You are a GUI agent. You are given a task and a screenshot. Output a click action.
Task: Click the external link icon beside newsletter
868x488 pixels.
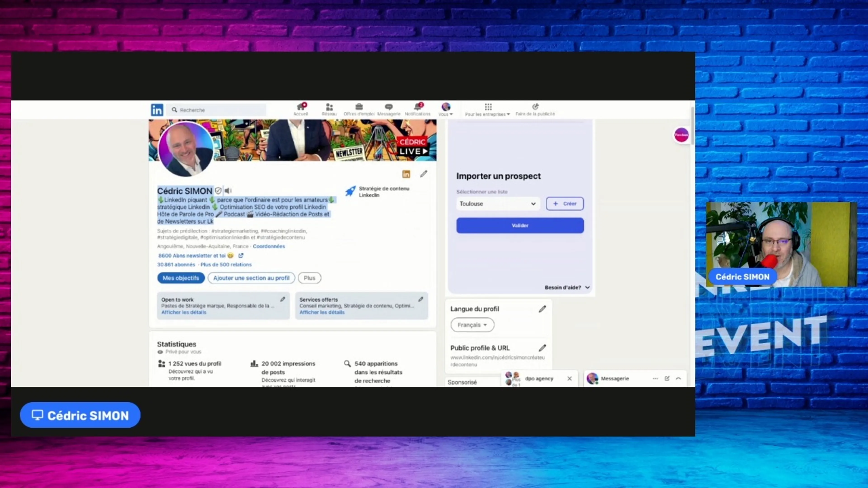(241, 256)
